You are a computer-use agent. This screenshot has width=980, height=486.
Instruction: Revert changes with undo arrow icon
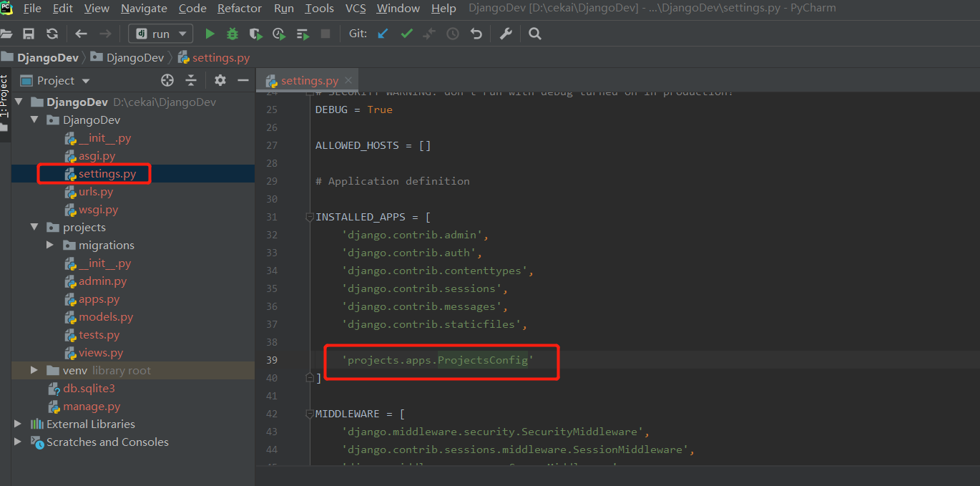[476, 34]
